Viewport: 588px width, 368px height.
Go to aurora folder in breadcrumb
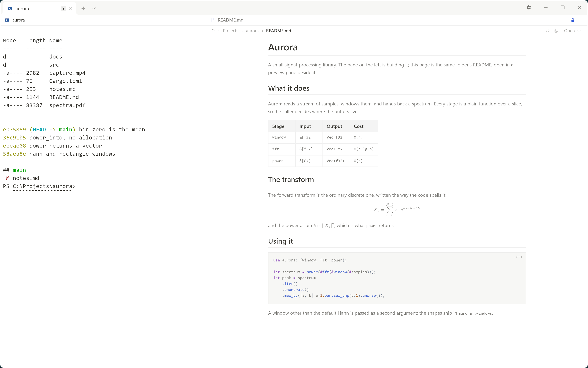click(x=252, y=31)
